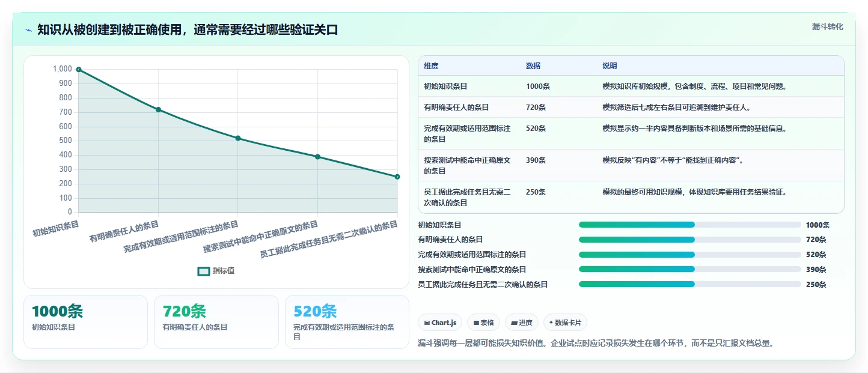
Task: Click the 说明 column header
Action: 610,66
